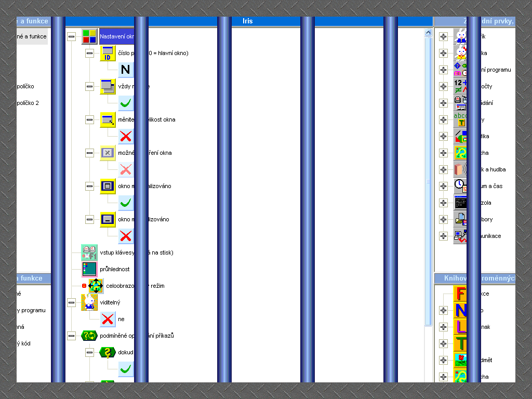The width and height of the screenshot is (532, 399).
Task: Click the maximized window icon
Action: pos(108,186)
